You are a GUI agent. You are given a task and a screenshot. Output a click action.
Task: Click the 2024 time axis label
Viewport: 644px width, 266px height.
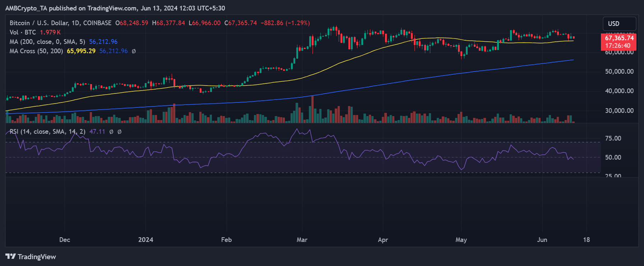coord(146,240)
